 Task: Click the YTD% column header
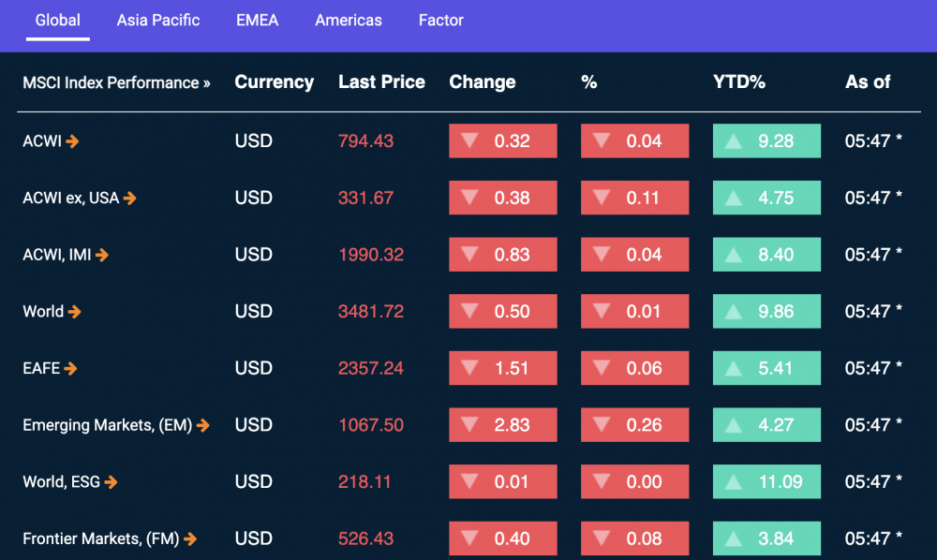click(739, 81)
